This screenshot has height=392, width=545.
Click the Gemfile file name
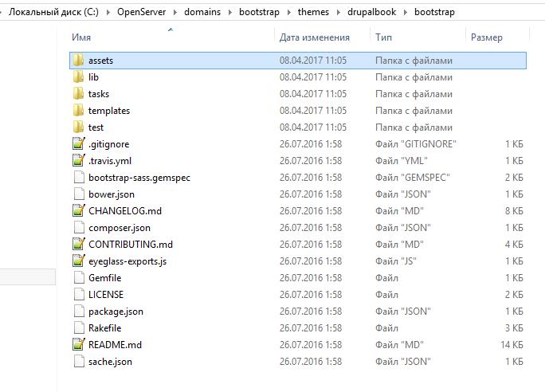pos(105,277)
